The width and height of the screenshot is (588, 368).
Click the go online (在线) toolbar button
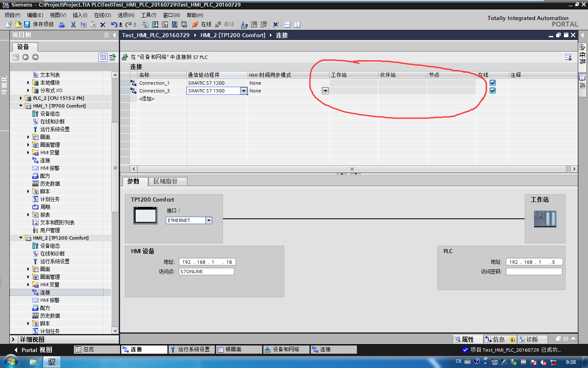click(202, 25)
